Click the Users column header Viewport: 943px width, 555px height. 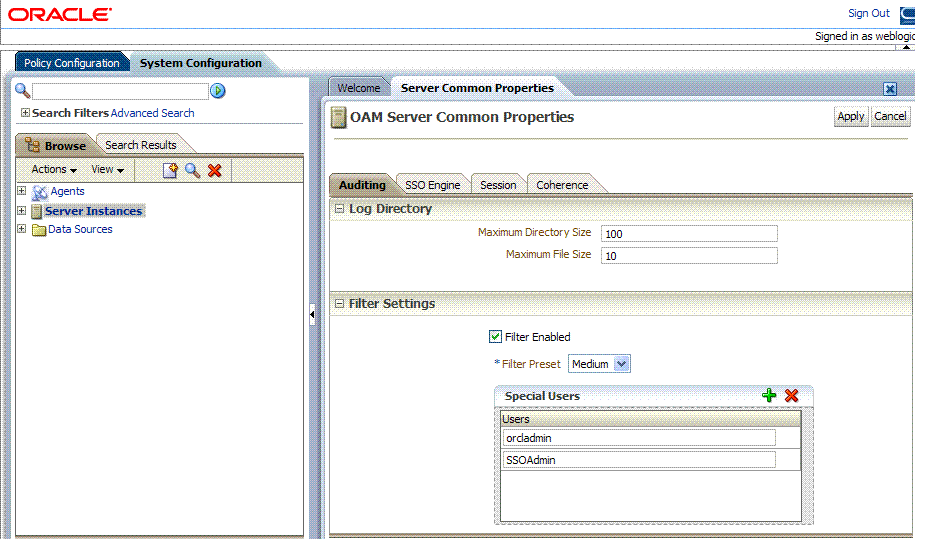(x=651, y=419)
